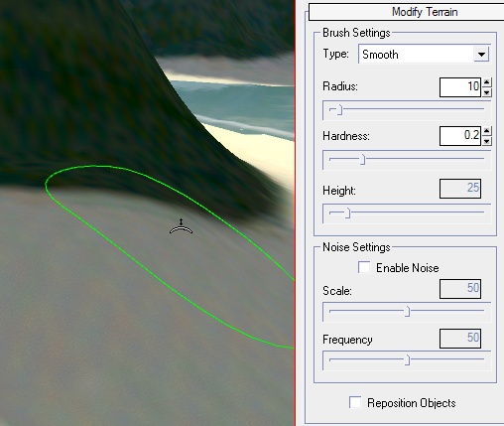The image size is (504, 426).
Task: Click the Hardness value input field
Action: [x=460, y=136]
